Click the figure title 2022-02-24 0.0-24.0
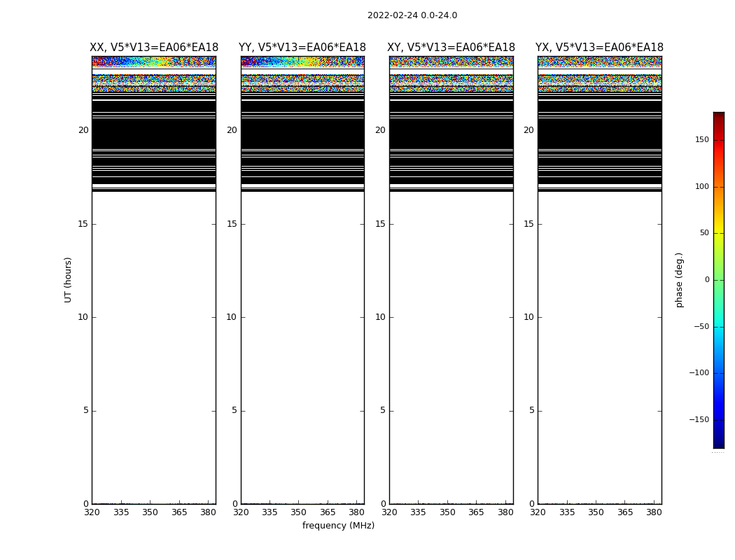Viewport: 735px width, 560px height. click(412, 15)
